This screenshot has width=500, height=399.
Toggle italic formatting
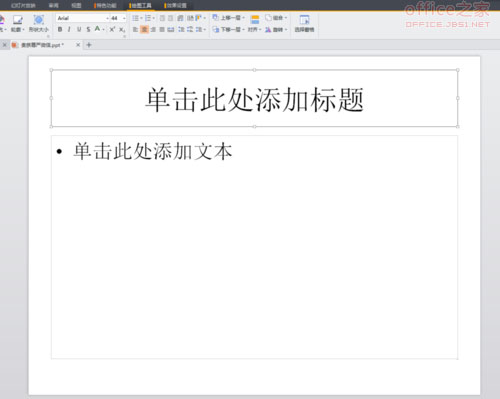coord(69,29)
